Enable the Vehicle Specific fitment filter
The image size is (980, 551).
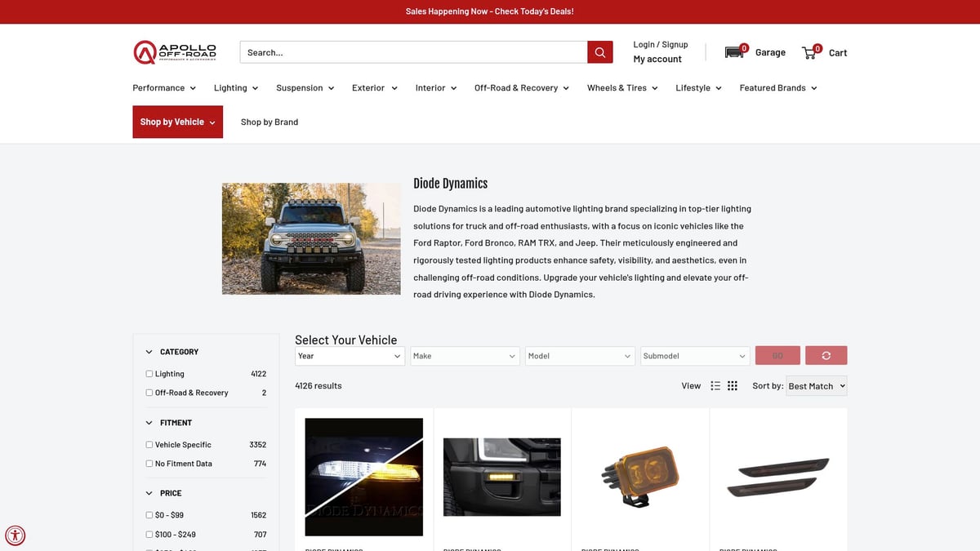[x=149, y=445]
